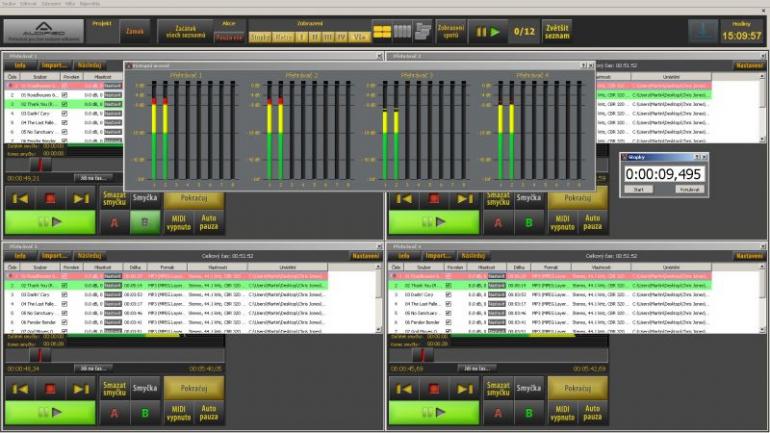Click Začátek všech seznamů button
Viewport: 770px width, 433px height.
186,31
